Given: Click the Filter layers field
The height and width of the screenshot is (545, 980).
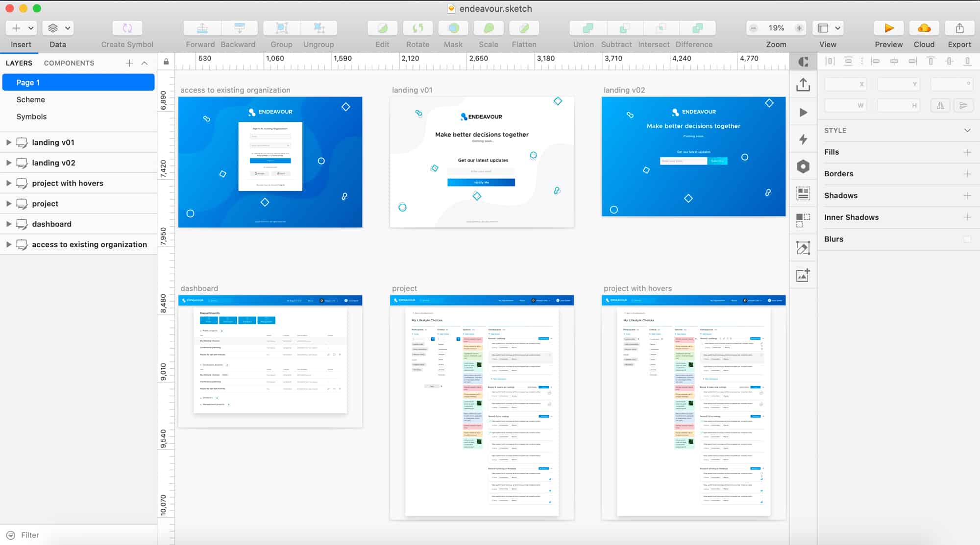Looking at the screenshot, I should [78, 535].
